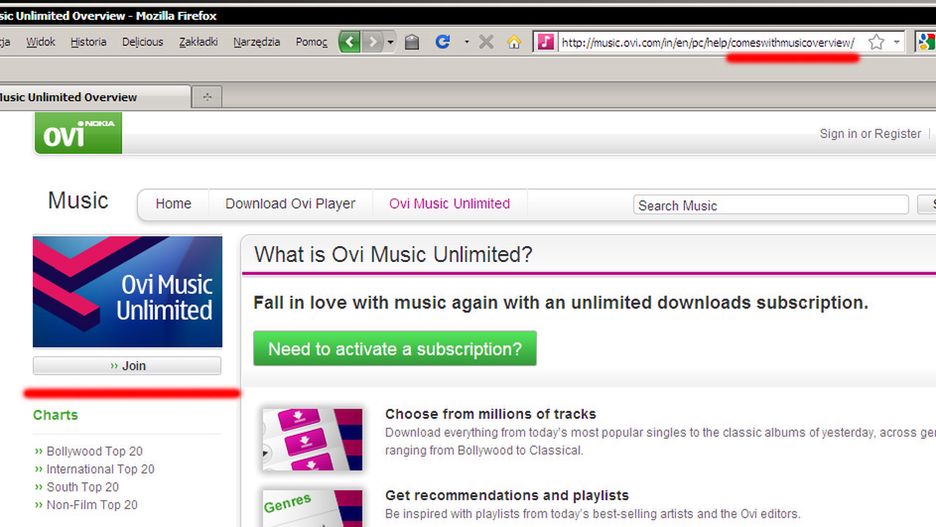Open the Narzędzia menu
This screenshot has height=527, width=936.
point(257,42)
